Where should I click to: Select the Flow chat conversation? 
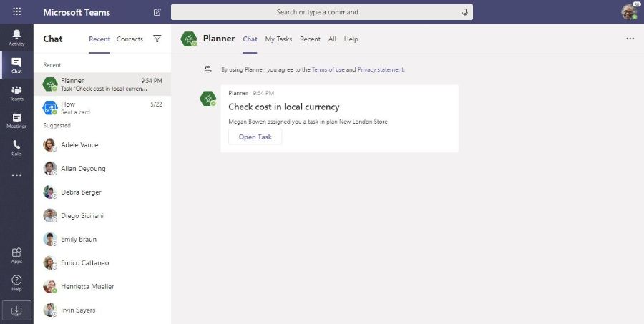[x=102, y=108]
